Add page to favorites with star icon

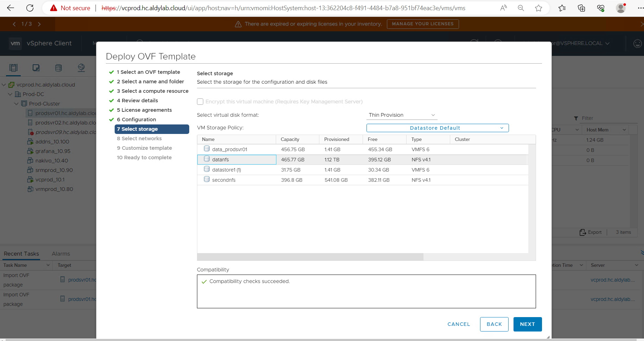tap(538, 8)
